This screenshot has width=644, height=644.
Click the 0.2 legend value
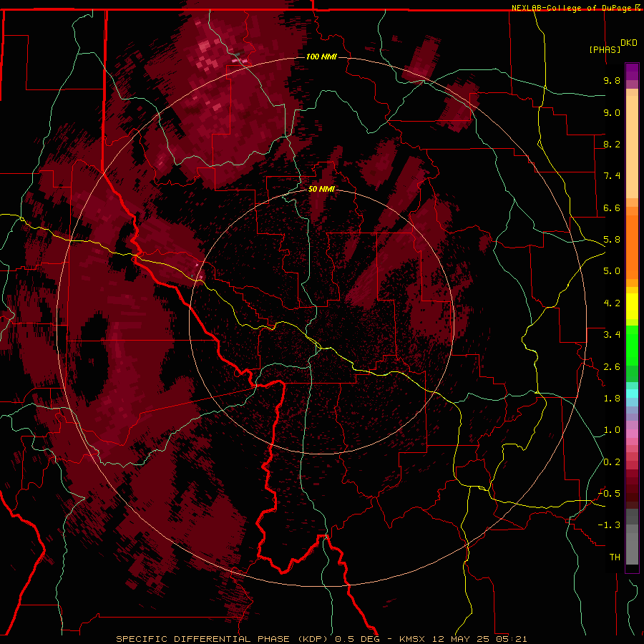click(612, 462)
